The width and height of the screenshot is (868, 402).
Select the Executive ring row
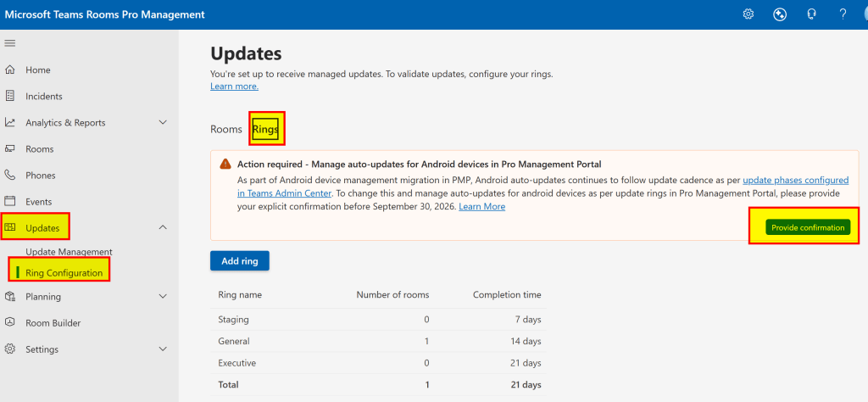click(379, 363)
